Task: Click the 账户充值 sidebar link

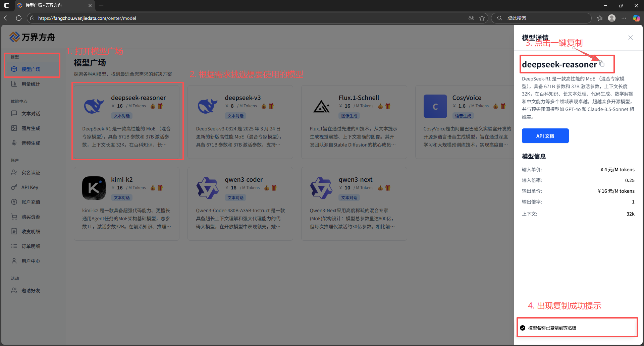Action: click(x=31, y=202)
